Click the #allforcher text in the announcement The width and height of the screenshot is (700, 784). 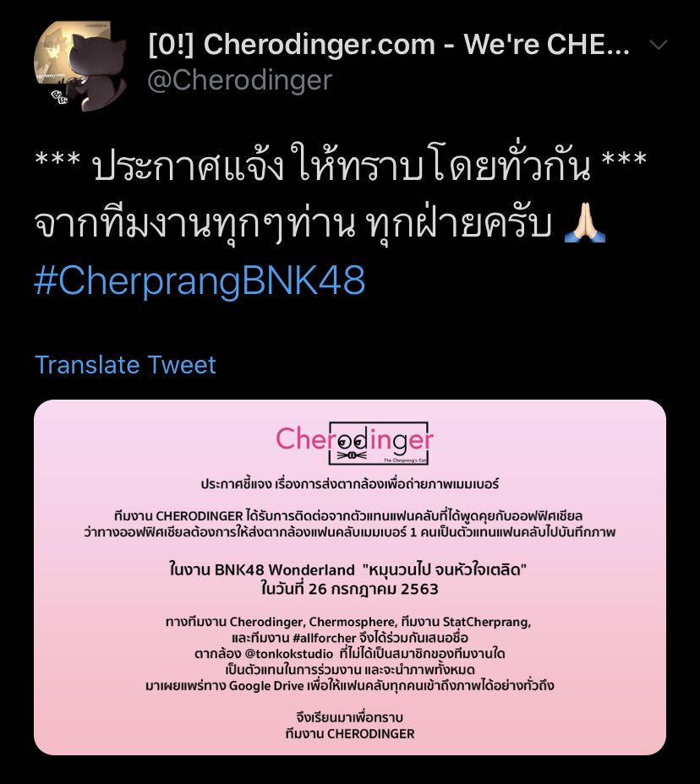click(x=325, y=638)
